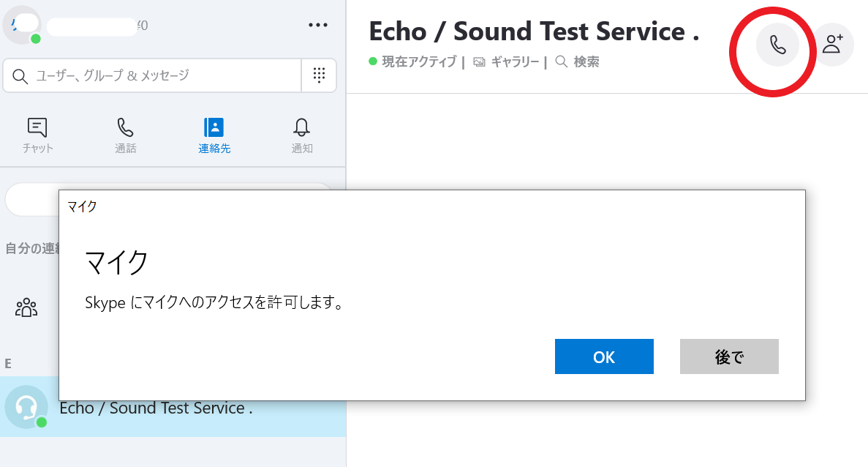Open the group contacts icon
The height and width of the screenshot is (467, 868).
(x=26, y=307)
